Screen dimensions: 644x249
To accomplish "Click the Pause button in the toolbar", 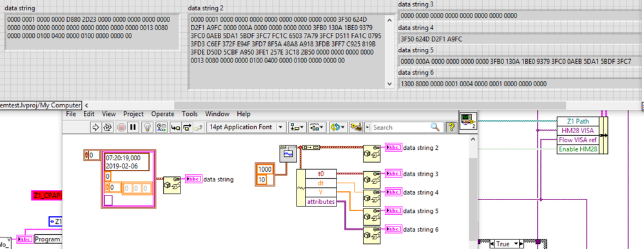I will point(133,127).
